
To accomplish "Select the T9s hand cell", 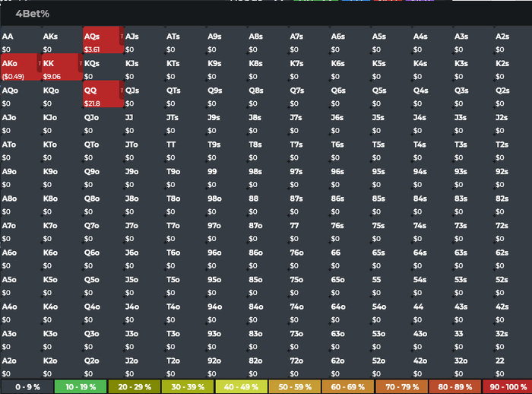I will (x=226, y=148).
